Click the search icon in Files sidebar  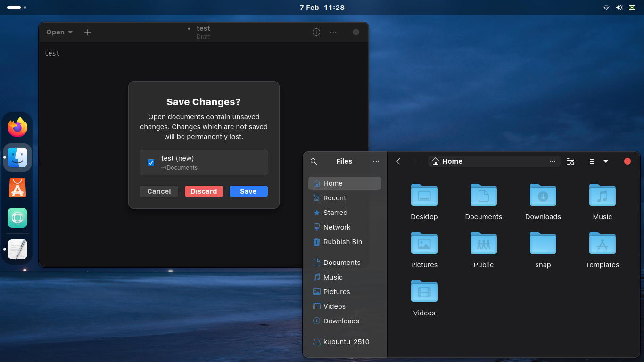pyautogui.click(x=314, y=161)
